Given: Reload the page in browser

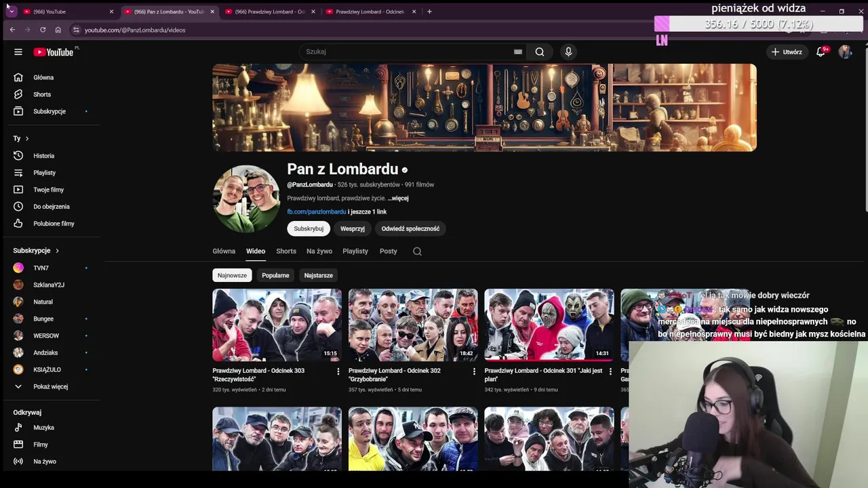Looking at the screenshot, I should pos(43,30).
